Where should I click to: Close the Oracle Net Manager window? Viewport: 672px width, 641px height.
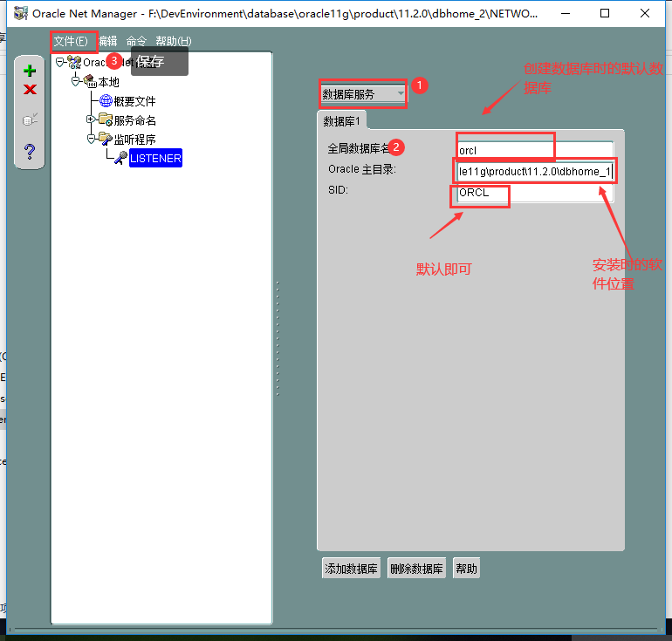[645, 13]
